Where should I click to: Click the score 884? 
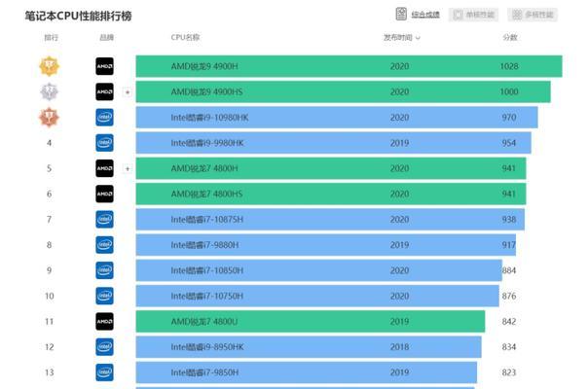coord(509,270)
